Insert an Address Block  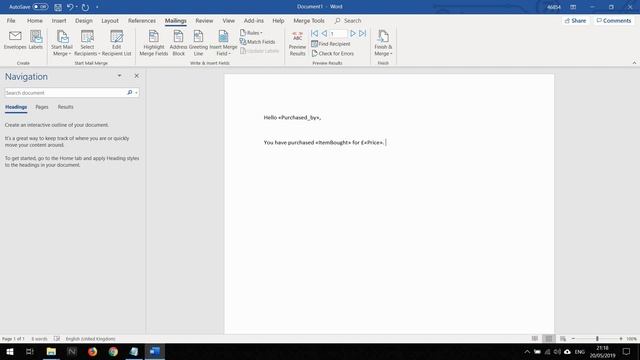point(178,43)
